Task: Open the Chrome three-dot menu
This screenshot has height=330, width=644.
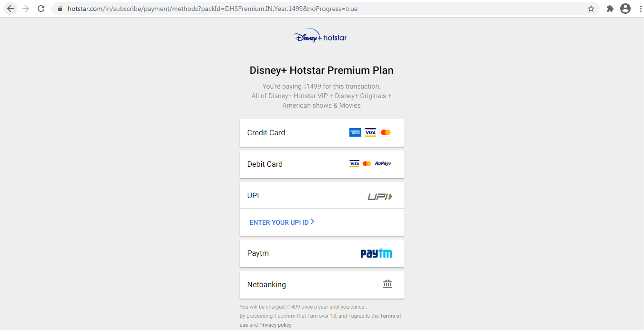Action: (x=640, y=9)
